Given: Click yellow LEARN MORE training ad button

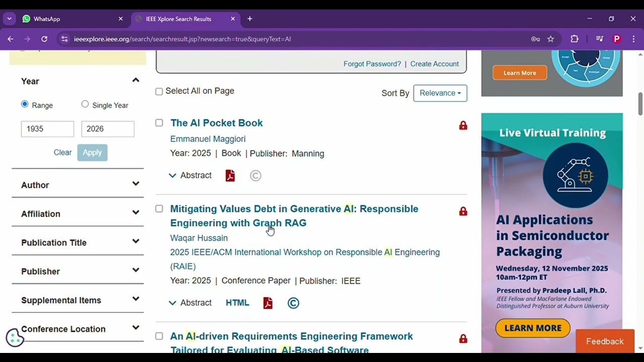Looking at the screenshot, I should pyautogui.click(x=533, y=328).
